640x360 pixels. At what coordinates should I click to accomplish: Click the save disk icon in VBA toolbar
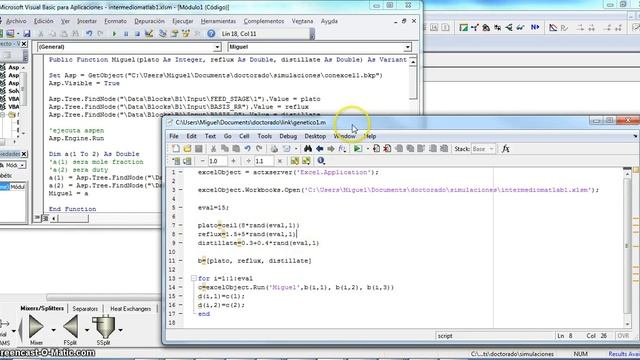click(x=27, y=33)
